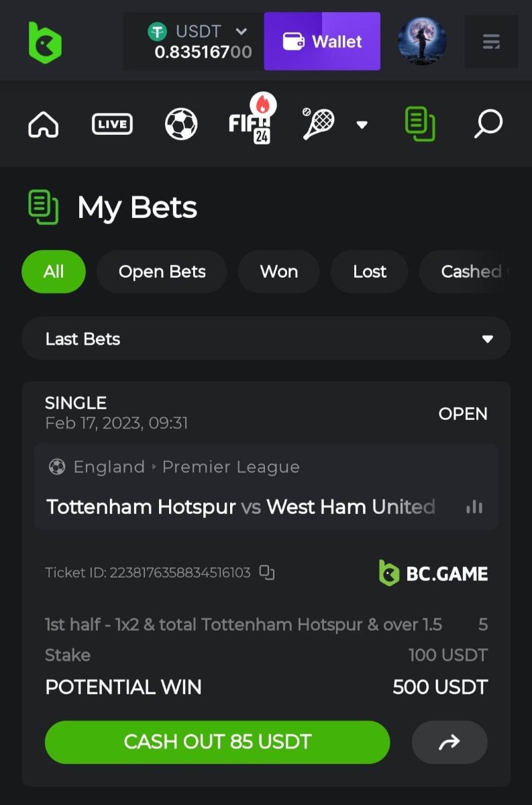Image resolution: width=532 pixels, height=805 pixels.
Task: Cash out 85 USDT button
Action: [217, 742]
